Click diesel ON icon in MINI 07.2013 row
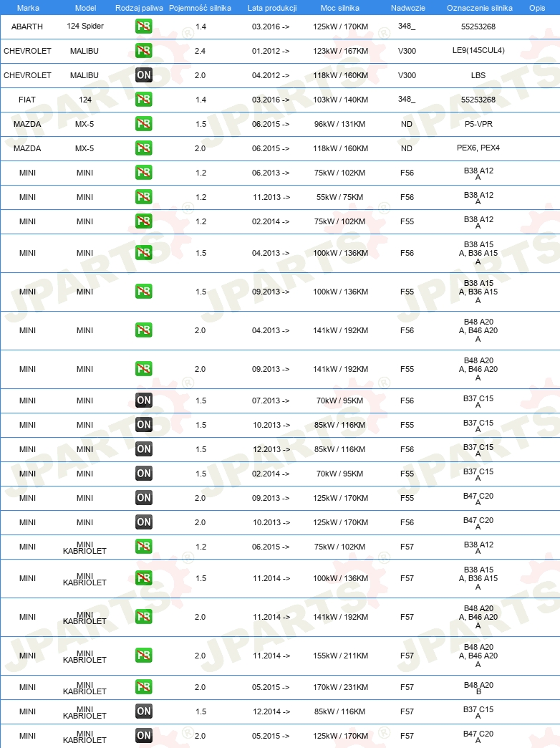This screenshot has width=560, height=748. point(143,401)
